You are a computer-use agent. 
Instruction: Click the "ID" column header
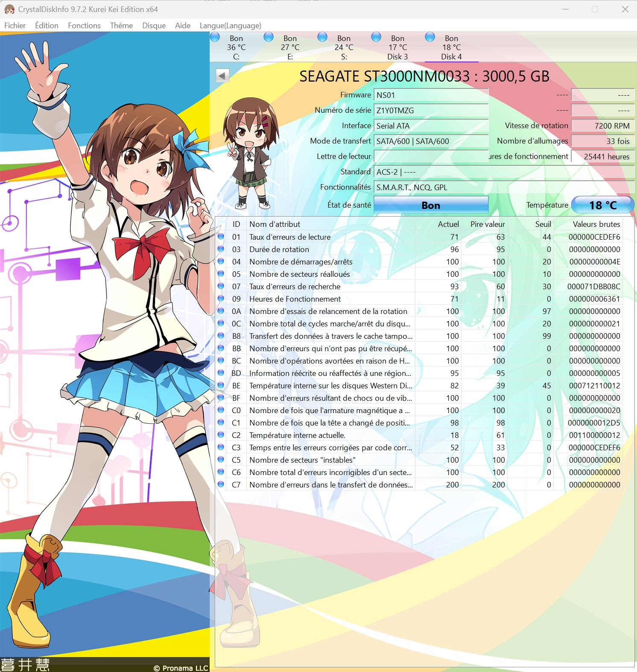pos(236,224)
